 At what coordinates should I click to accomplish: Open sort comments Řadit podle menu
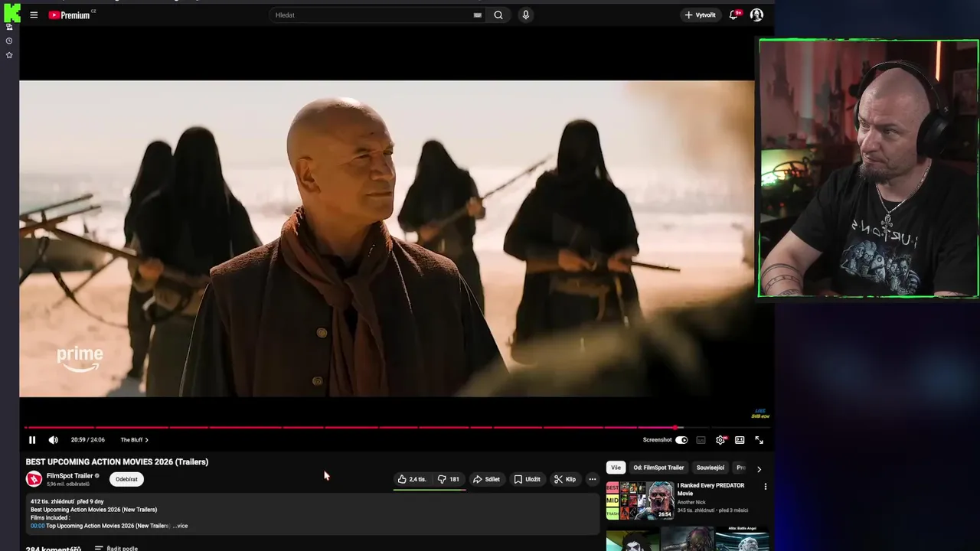point(116,548)
